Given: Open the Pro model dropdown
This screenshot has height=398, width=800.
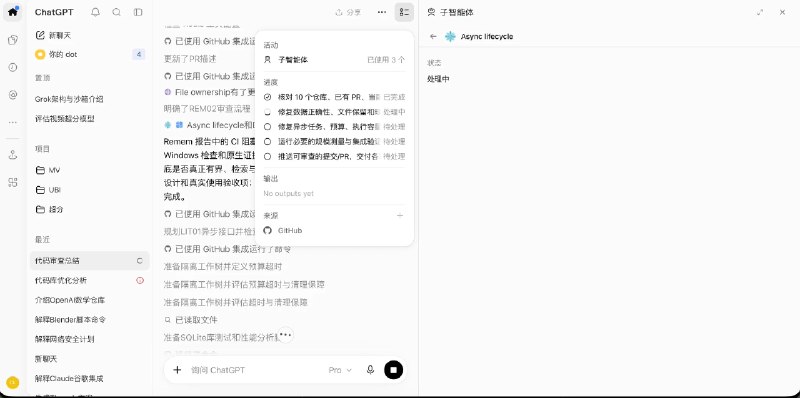Looking at the screenshot, I should tap(340, 370).
